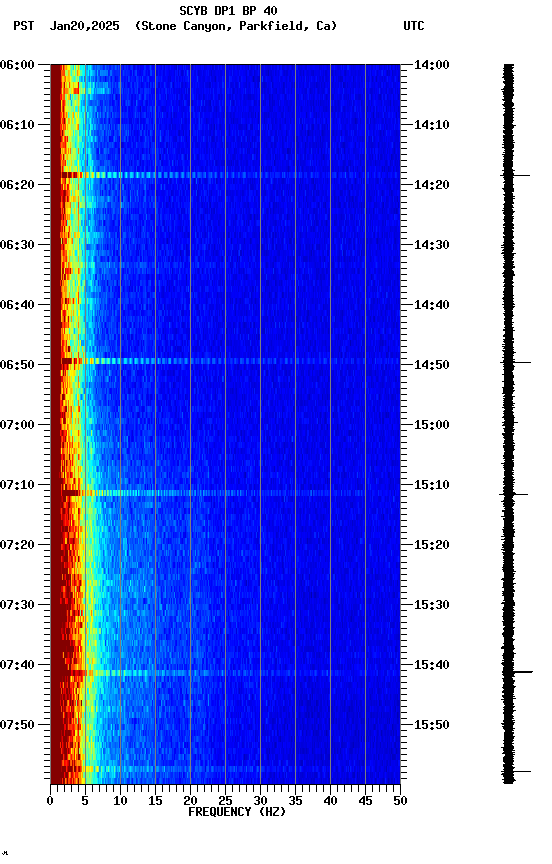Click the 06:40 PST time label
The image size is (552, 864).
(17, 305)
